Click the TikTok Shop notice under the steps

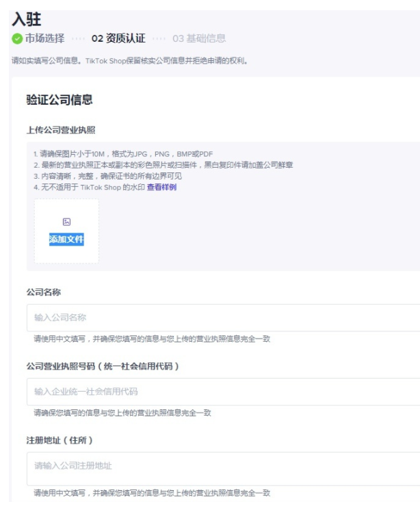[x=129, y=61]
